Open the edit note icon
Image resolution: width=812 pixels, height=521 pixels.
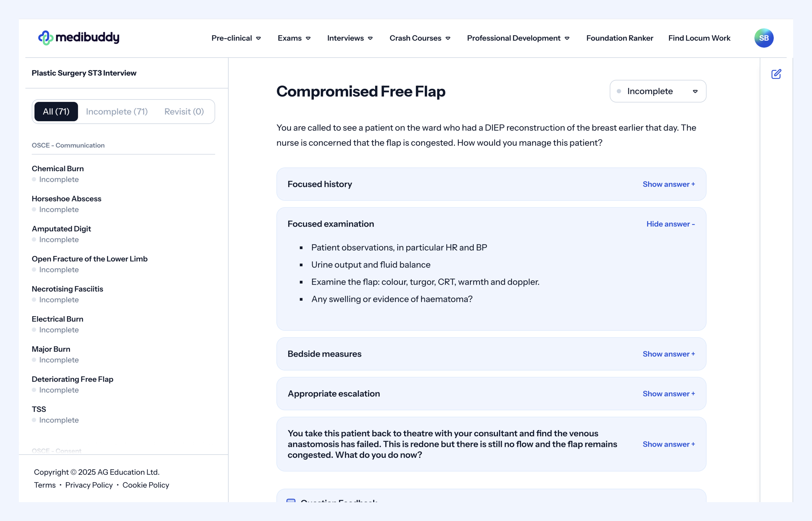click(776, 74)
